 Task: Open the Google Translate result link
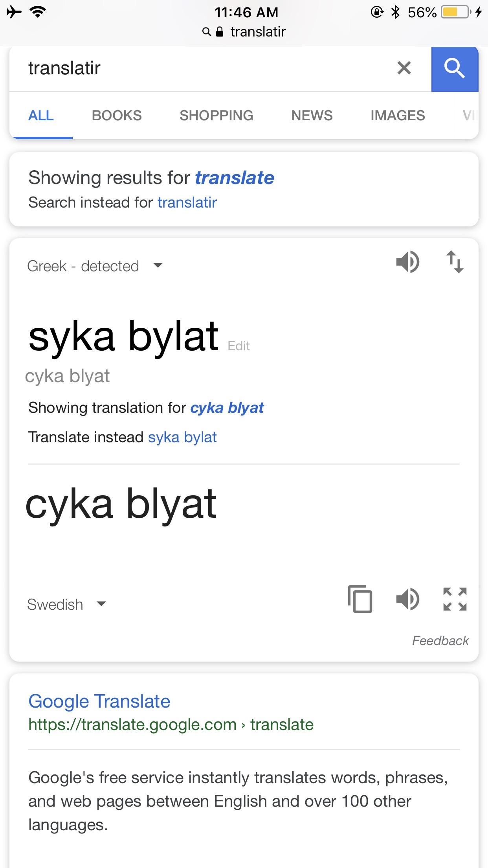[99, 701]
